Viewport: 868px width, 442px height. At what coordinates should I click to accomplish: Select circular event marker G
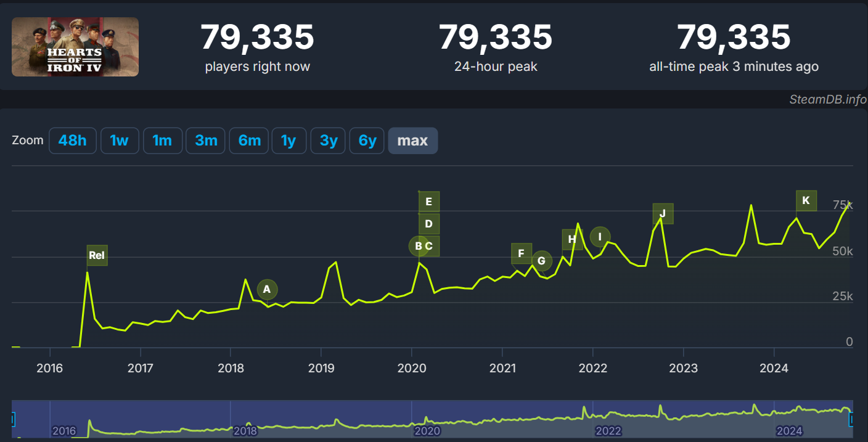click(x=541, y=261)
